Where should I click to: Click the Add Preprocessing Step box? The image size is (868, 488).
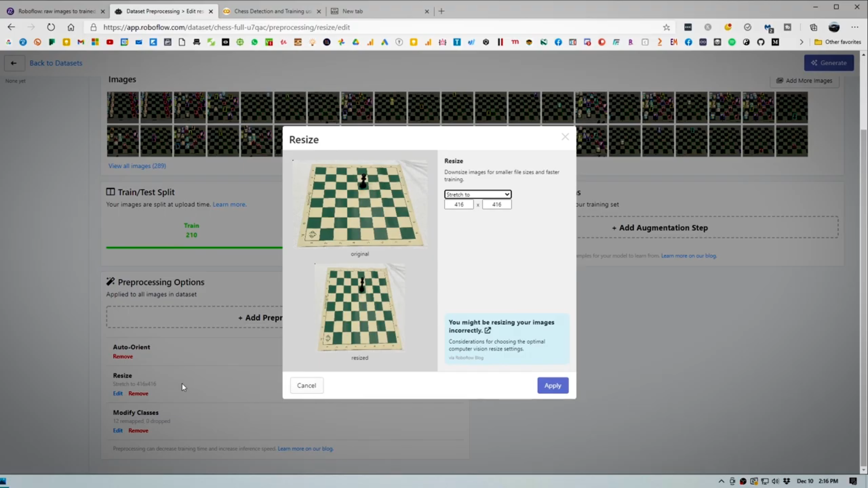[x=194, y=317]
